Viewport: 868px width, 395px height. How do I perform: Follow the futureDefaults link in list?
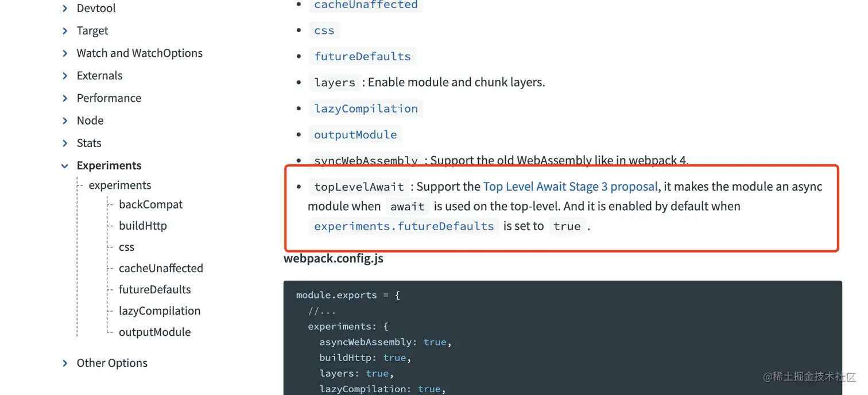(362, 56)
